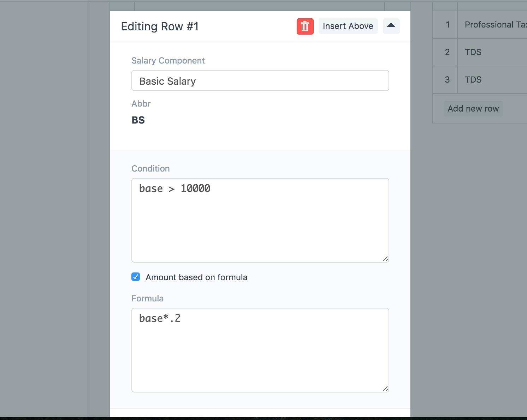Click the 'Amount based on formula' label text
The height and width of the screenshot is (420, 527).
coord(196,277)
